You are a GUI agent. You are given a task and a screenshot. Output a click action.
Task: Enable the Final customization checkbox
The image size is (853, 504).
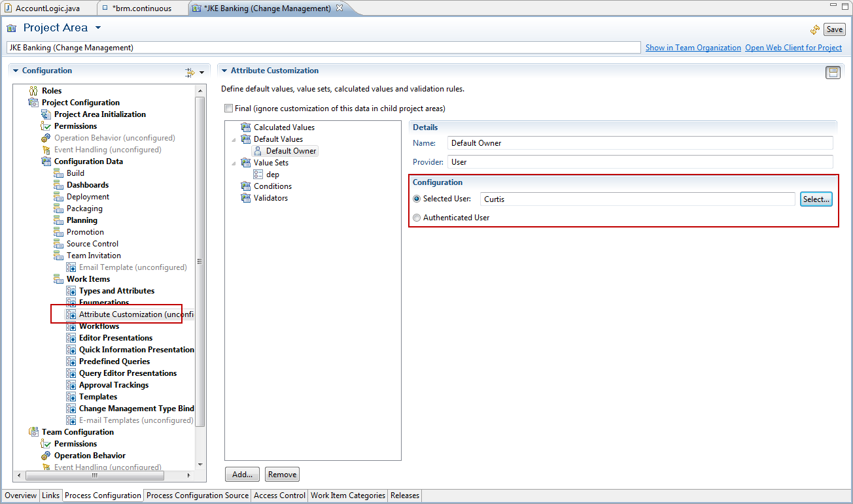click(228, 109)
